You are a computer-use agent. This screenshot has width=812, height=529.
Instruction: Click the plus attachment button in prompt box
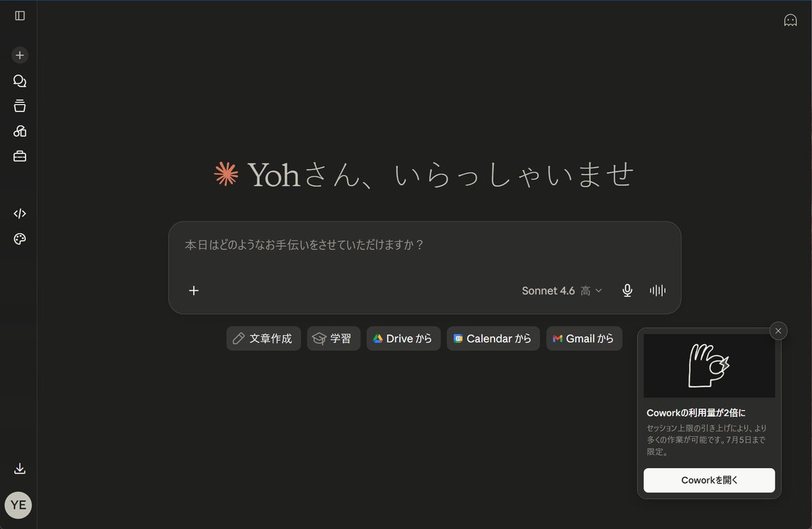(x=194, y=291)
